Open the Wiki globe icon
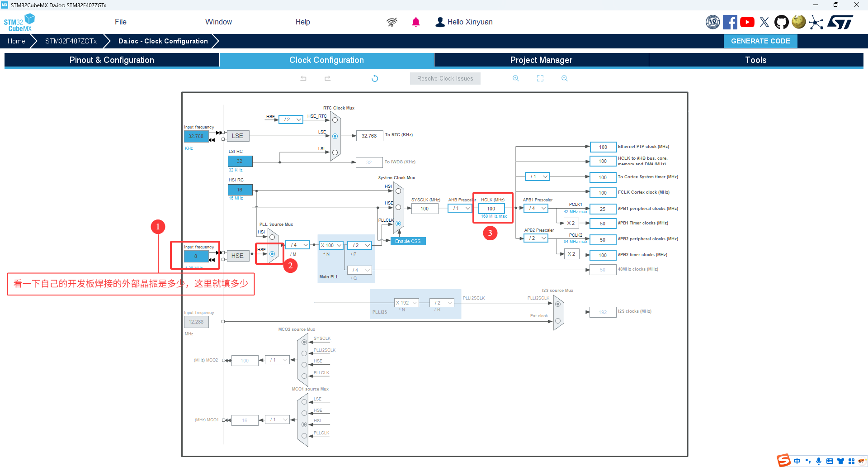The image size is (868, 467). click(x=799, y=22)
